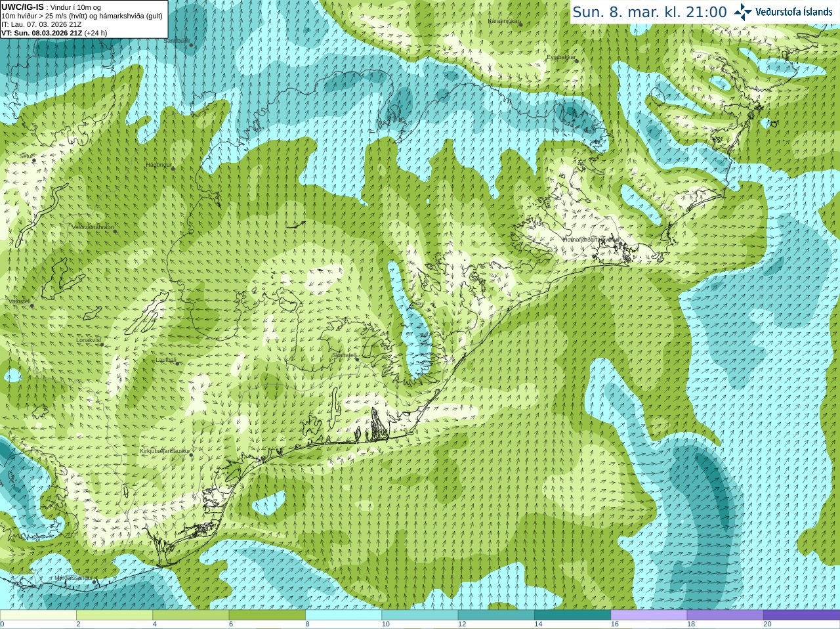Click the '10m hviður > 25 m/s' description line
The height and width of the screenshot is (629, 840).
[x=82, y=16]
